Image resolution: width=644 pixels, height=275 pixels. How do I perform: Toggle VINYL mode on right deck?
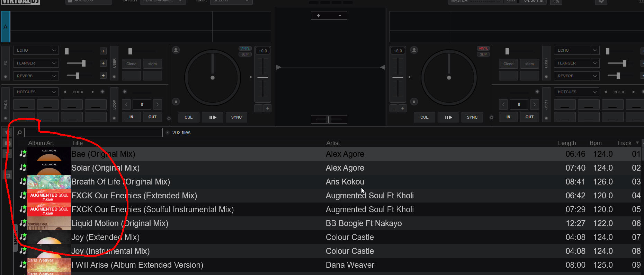[483, 49]
